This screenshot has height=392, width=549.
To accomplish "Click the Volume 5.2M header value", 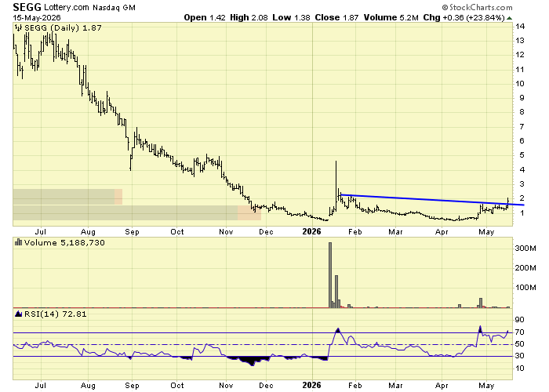I will tap(391, 17).
